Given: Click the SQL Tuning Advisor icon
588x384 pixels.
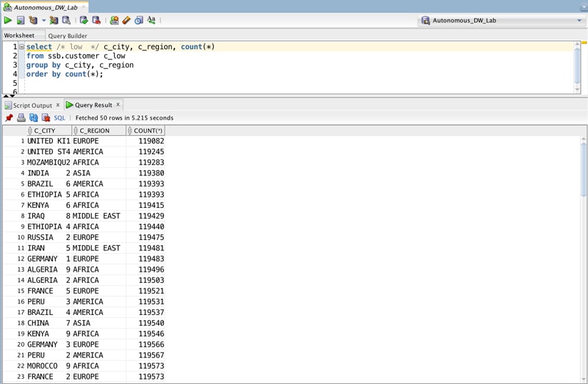Looking at the screenshot, I should pos(66,21).
